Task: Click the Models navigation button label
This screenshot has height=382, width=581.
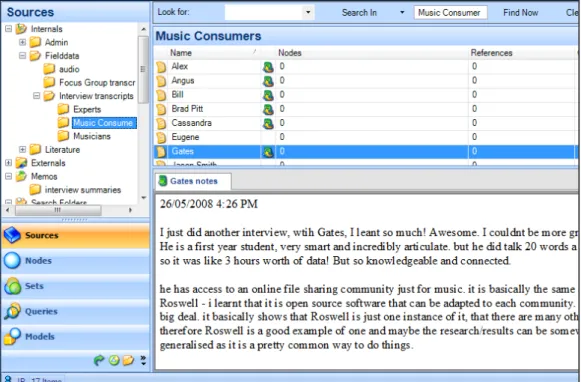Action: 40,336
